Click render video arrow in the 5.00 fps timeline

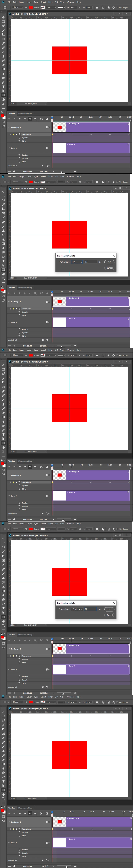click(14, 866)
